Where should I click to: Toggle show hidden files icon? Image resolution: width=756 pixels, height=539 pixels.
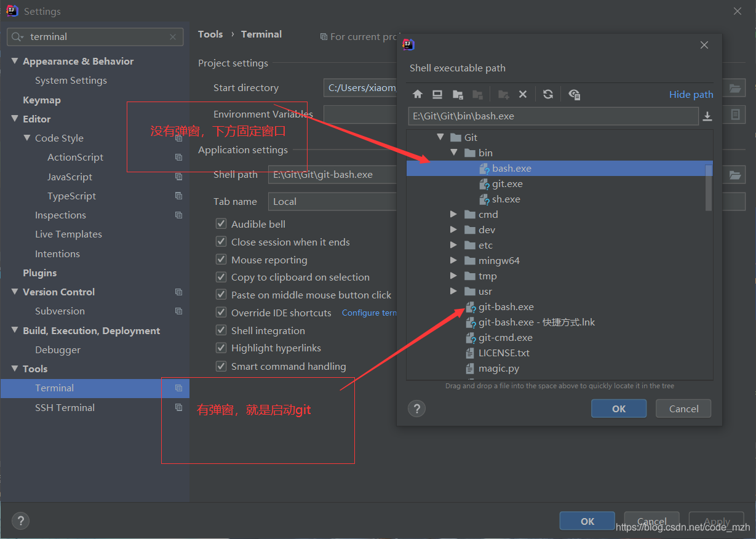pos(575,94)
